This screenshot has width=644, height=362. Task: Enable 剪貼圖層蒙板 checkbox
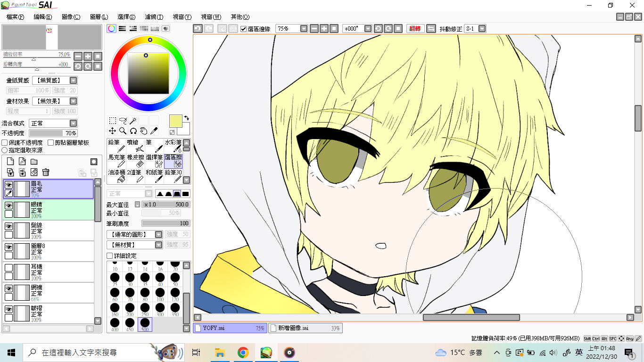50,142
